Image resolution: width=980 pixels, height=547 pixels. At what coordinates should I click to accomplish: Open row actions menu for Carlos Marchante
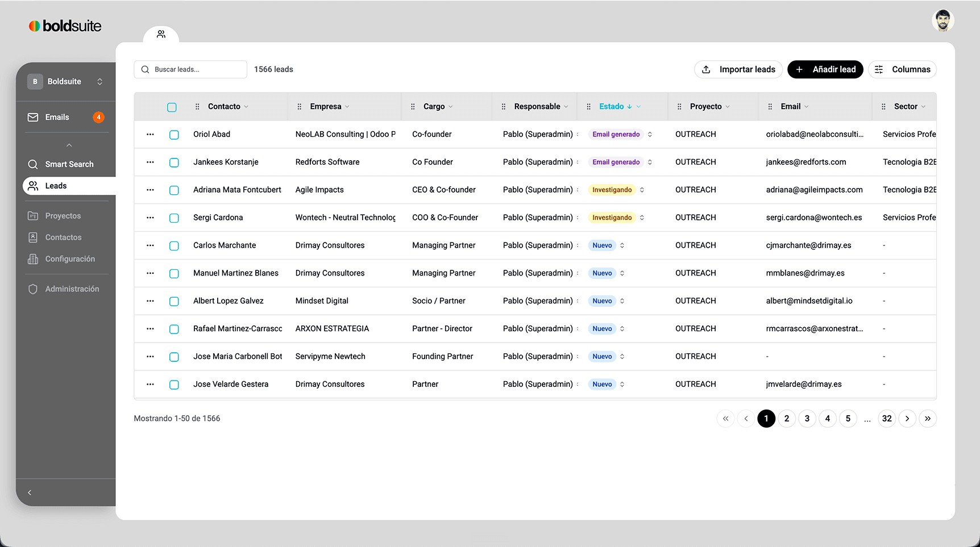150,245
